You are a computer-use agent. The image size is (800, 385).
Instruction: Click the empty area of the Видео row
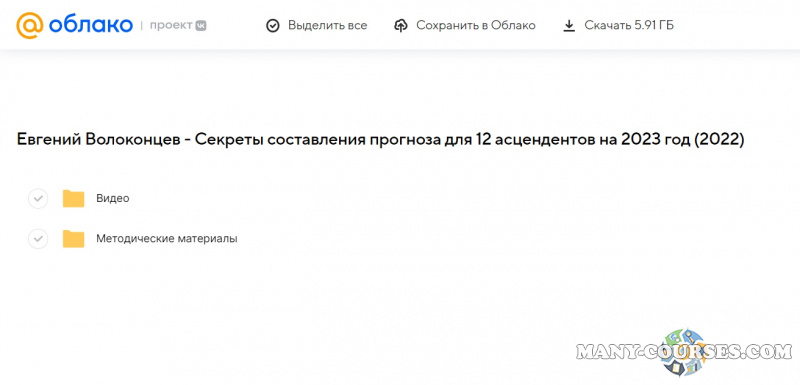(459, 199)
